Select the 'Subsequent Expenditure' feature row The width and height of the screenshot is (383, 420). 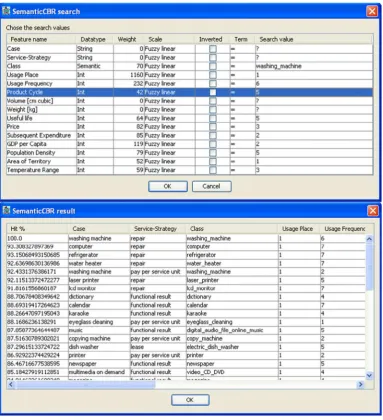click(x=190, y=135)
